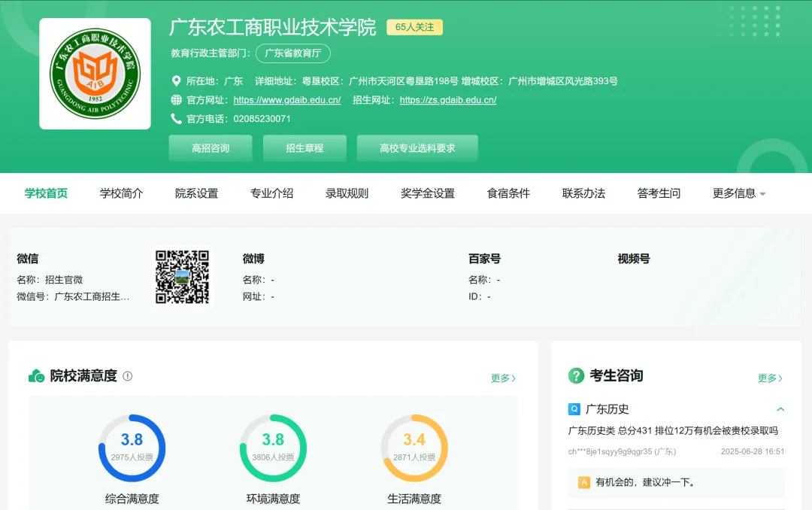The width and height of the screenshot is (812, 510).
Task: Open 更多 link in 院校满意度 section
Action: click(x=503, y=378)
